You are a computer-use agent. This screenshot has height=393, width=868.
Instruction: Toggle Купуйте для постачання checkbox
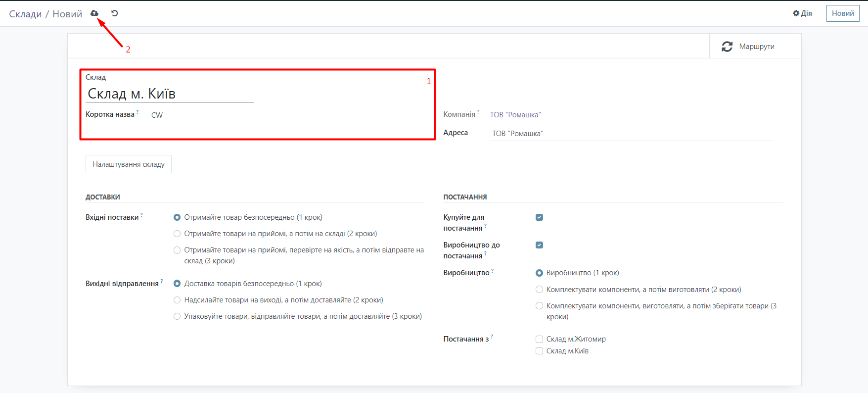pos(539,217)
